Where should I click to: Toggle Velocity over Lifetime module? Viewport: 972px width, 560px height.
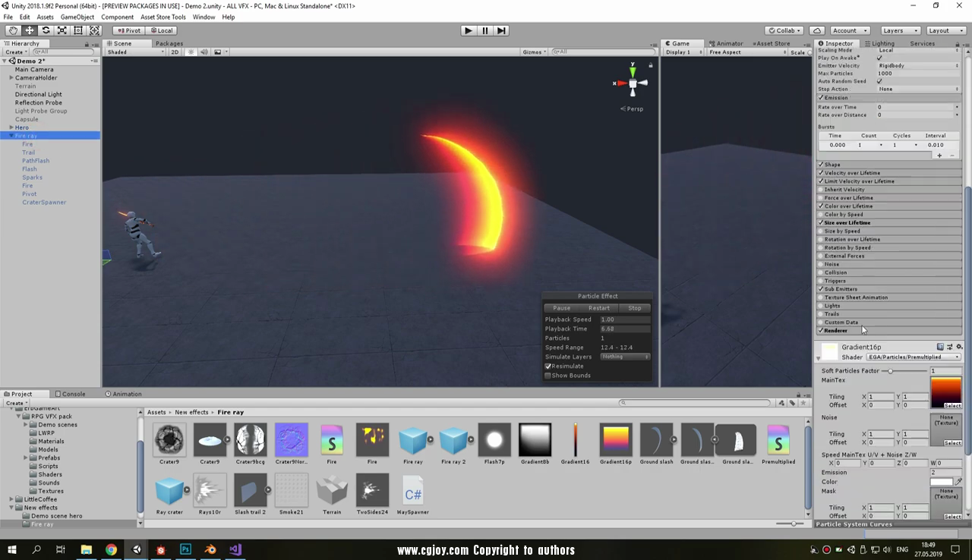point(821,173)
